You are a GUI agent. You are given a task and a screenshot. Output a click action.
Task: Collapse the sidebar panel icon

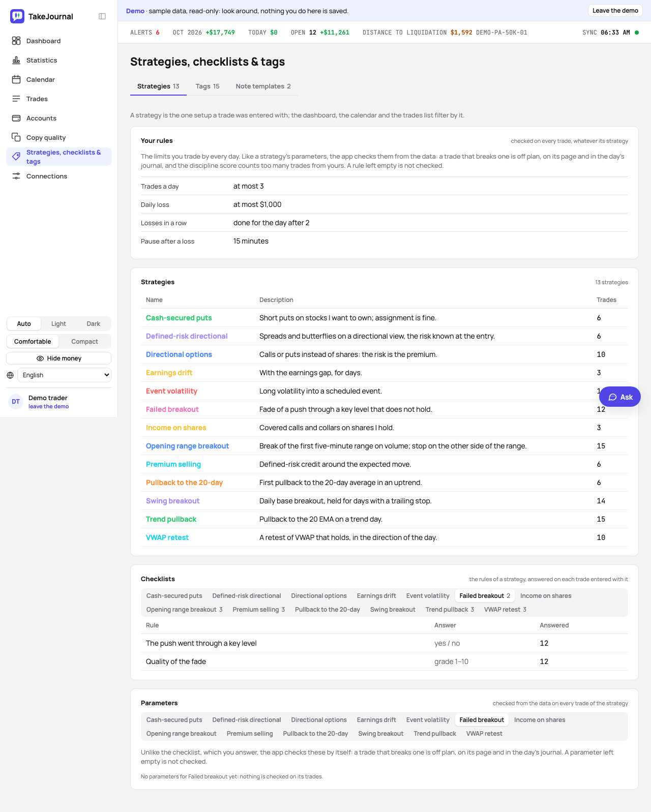102,16
